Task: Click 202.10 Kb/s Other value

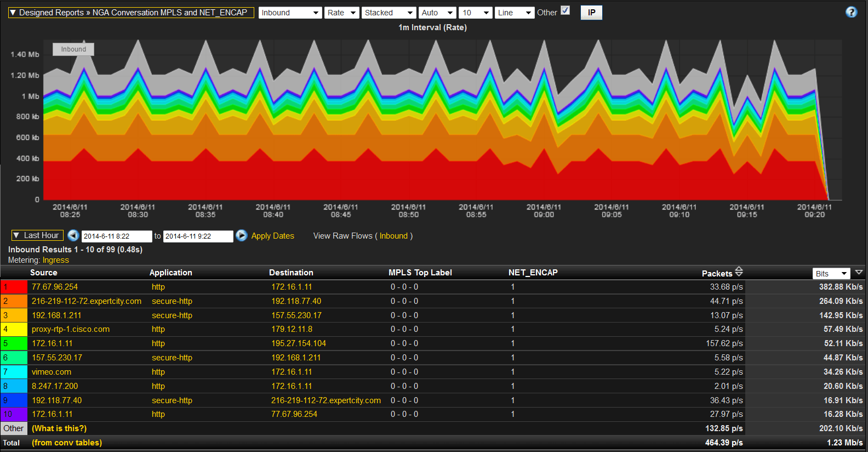Action: click(841, 428)
